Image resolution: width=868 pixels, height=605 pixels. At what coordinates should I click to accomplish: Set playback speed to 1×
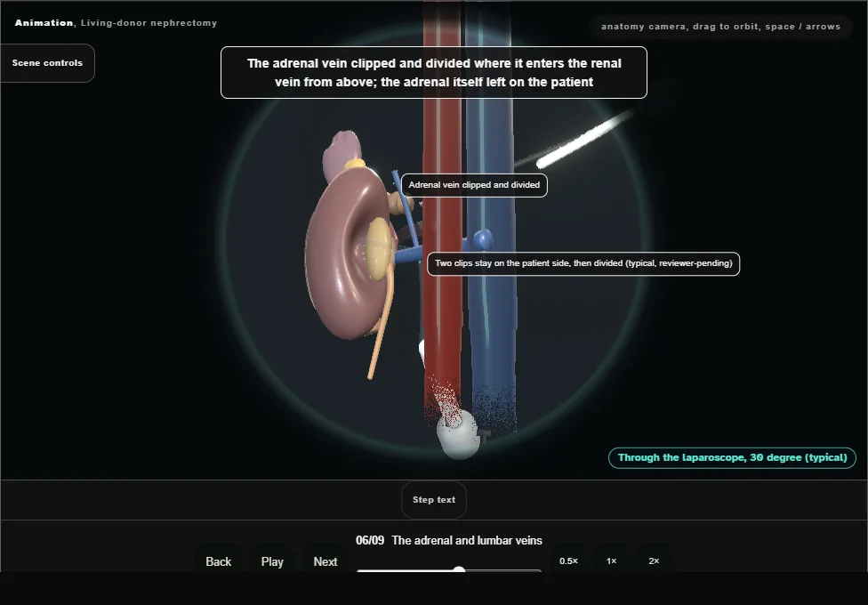click(611, 561)
